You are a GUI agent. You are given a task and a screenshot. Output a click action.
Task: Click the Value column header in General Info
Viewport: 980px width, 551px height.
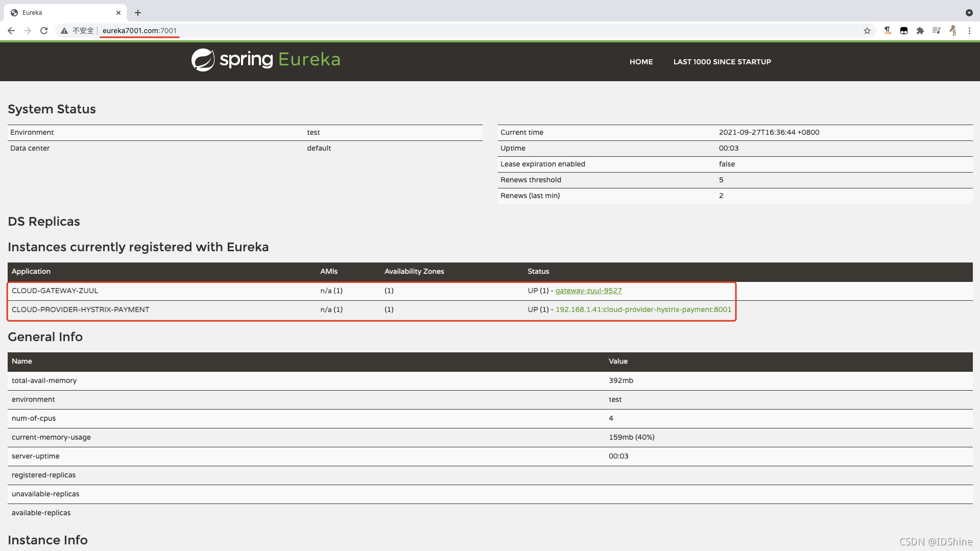pyautogui.click(x=618, y=361)
